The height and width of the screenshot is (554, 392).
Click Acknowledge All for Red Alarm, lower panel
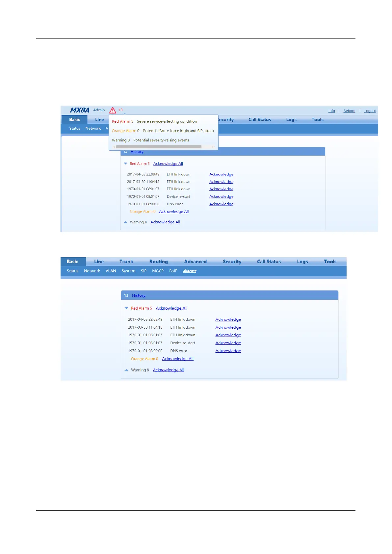171,308
